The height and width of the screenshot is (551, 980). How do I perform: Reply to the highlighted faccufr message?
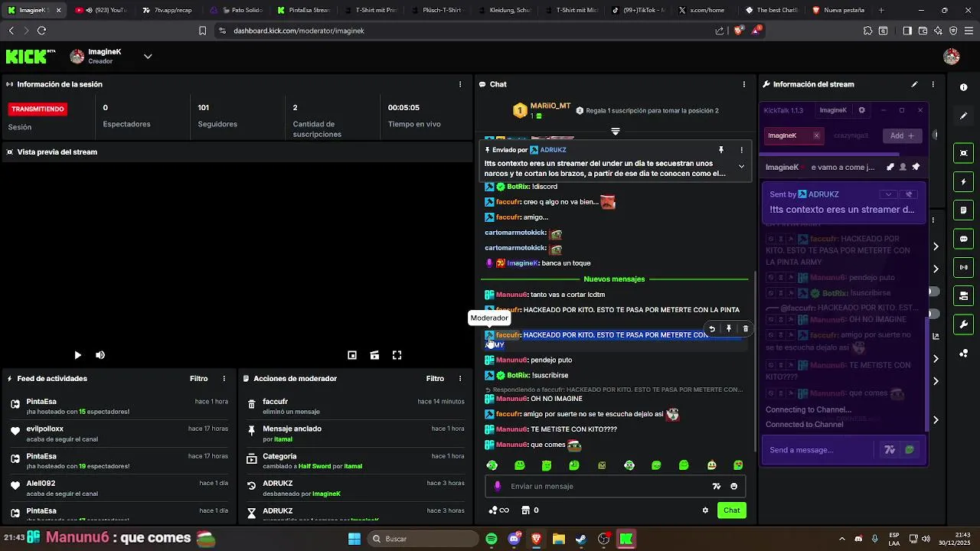(712, 329)
